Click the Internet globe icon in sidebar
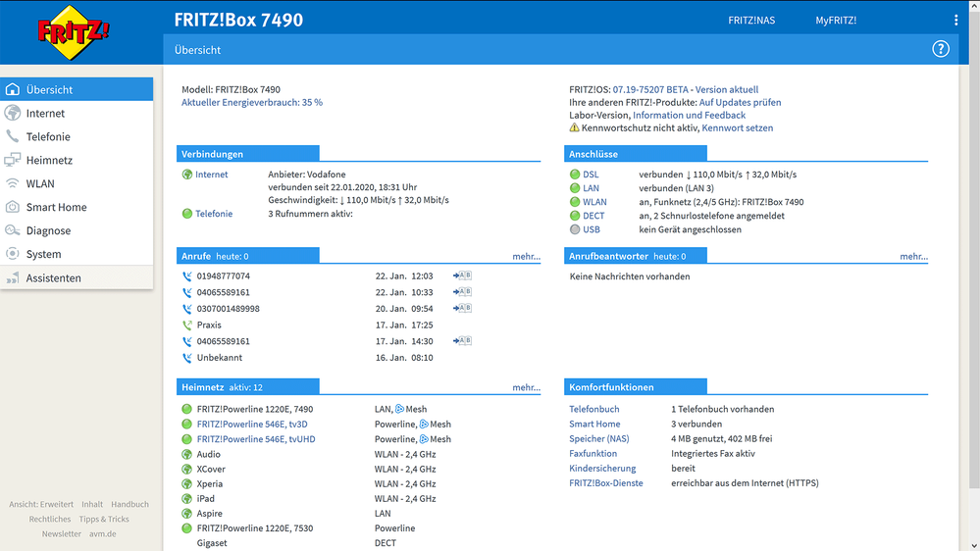Viewport: 980px width, 551px height. pos(13,113)
